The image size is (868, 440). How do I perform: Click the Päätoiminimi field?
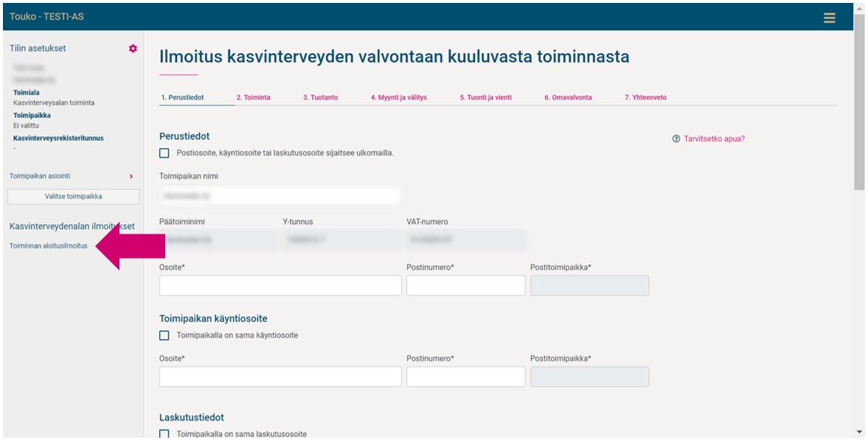(x=219, y=240)
